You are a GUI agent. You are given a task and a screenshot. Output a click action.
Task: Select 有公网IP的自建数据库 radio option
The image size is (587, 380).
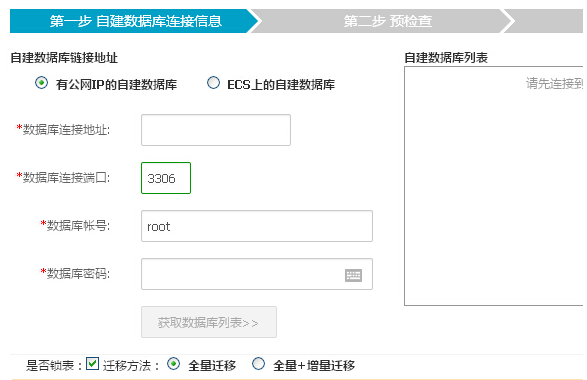[41, 83]
